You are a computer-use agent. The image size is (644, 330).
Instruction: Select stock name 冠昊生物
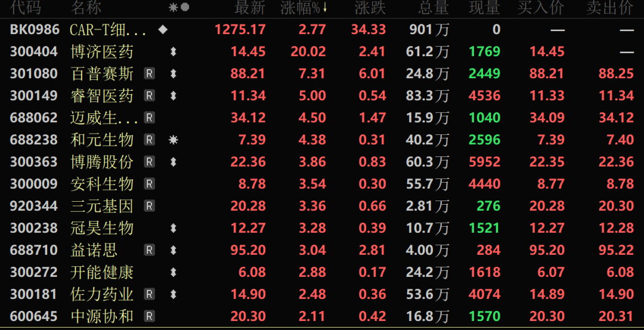(102, 228)
